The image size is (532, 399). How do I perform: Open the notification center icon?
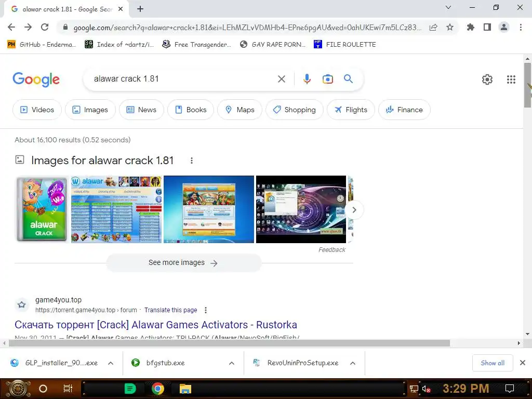pyautogui.click(x=509, y=389)
